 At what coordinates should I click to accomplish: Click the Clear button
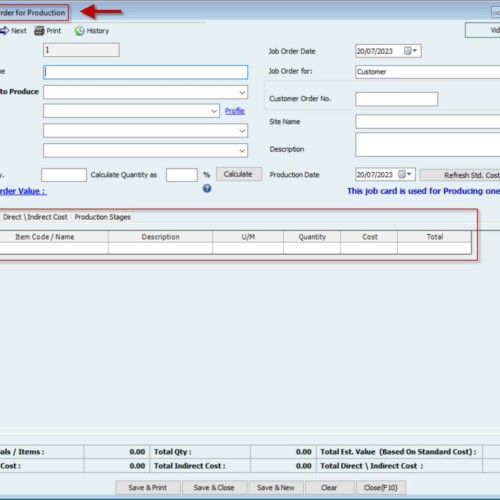(329, 488)
